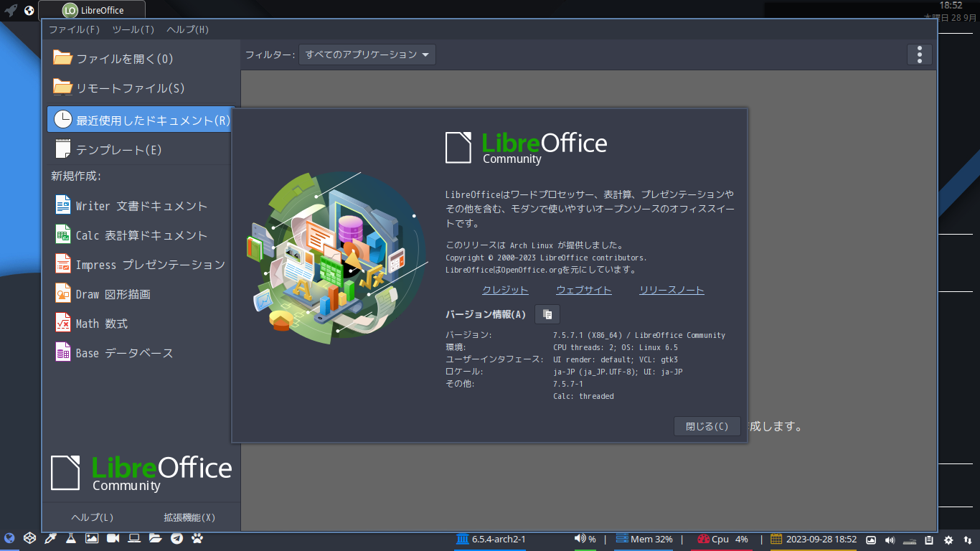Click the keyboard tray icon
Image resolution: width=980 pixels, height=551 pixels.
pos(910,540)
